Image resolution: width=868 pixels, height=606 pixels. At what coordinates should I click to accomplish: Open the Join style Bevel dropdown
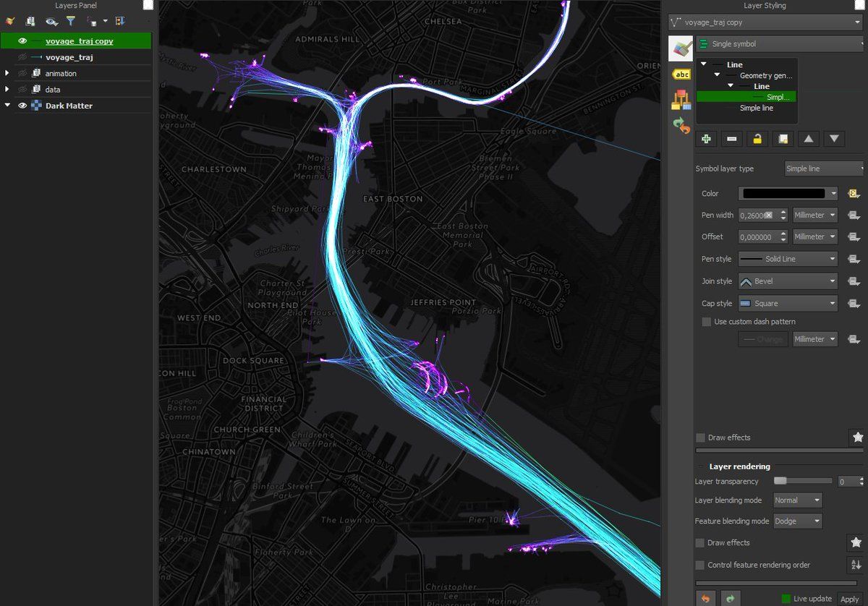pyautogui.click(x=788, y=281)
